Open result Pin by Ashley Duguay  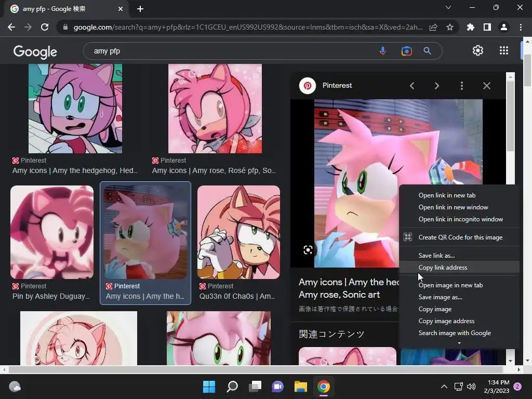(51, 296)
